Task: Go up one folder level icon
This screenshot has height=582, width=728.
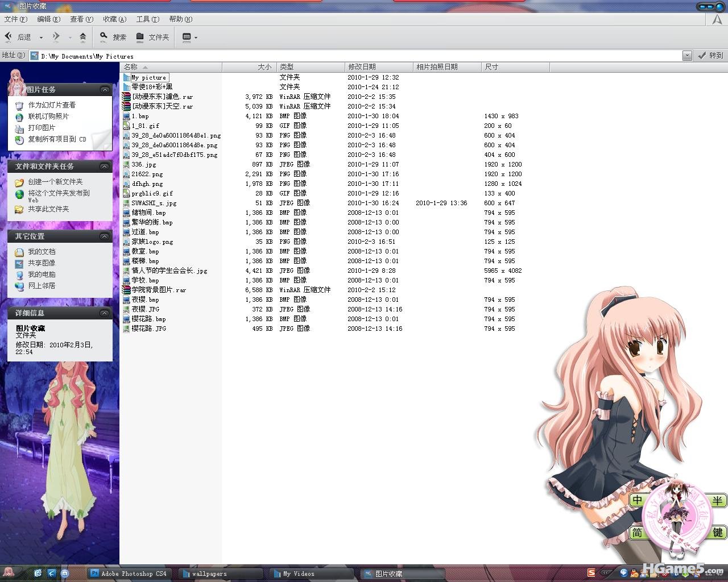Action: pyautogui.click(x=83, y=37)
